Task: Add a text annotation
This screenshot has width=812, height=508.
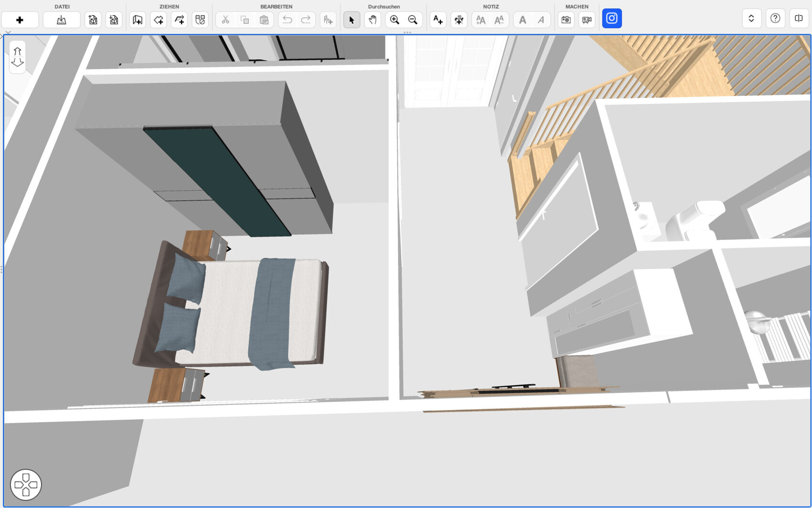Action: [438, 20]
